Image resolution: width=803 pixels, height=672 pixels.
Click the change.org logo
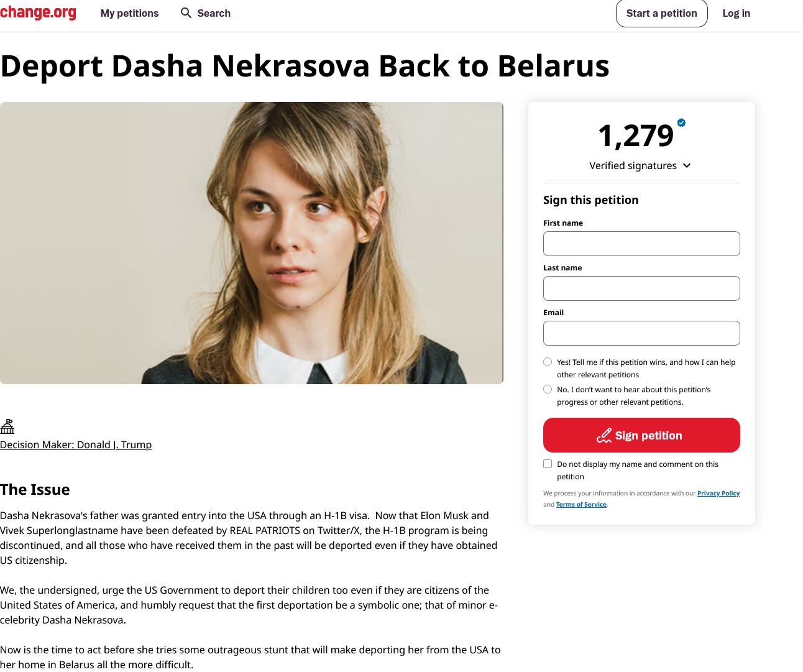[x=38, y=12]
